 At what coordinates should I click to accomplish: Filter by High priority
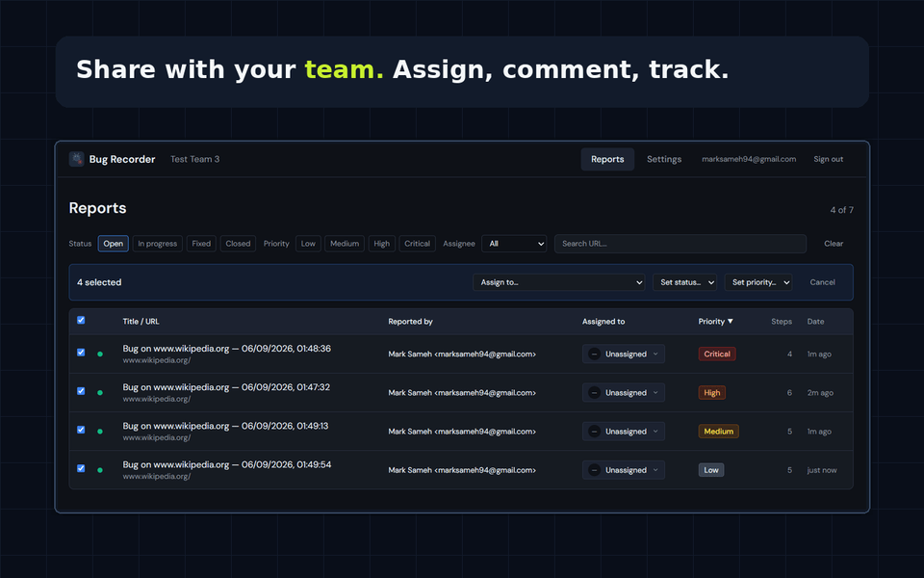coord(382,244)
